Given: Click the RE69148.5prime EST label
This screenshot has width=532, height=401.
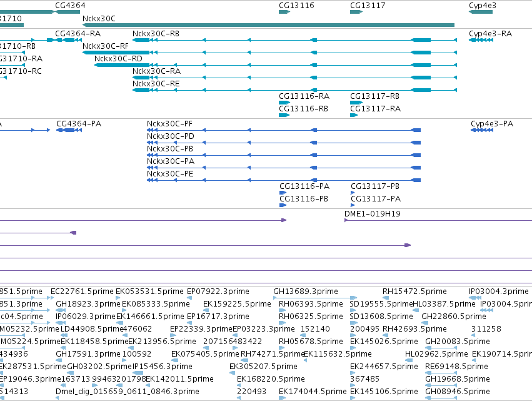Looking at the screenshot, I should click(456, 367).
